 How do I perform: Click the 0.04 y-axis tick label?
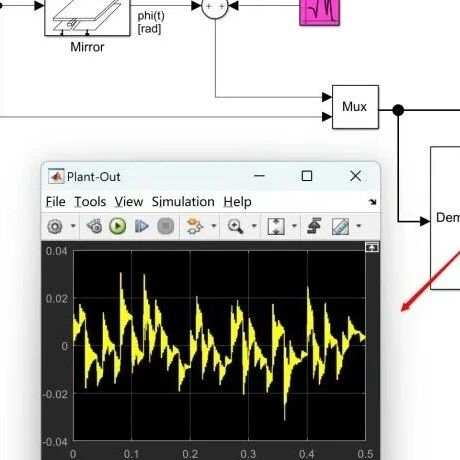[57, 251]
